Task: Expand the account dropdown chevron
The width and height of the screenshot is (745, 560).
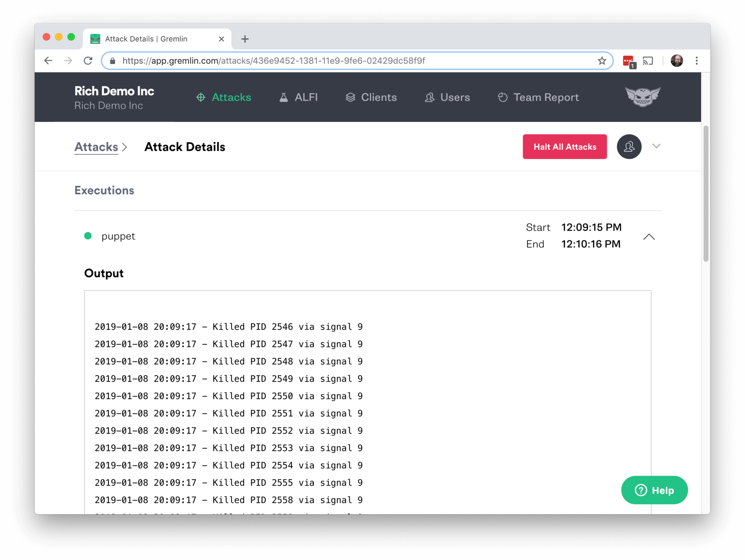Action: pos(656,146)
